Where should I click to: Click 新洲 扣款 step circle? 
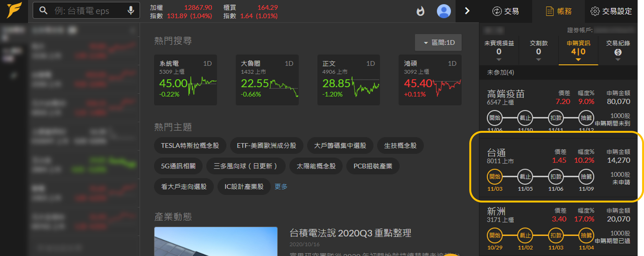point(556,236)
